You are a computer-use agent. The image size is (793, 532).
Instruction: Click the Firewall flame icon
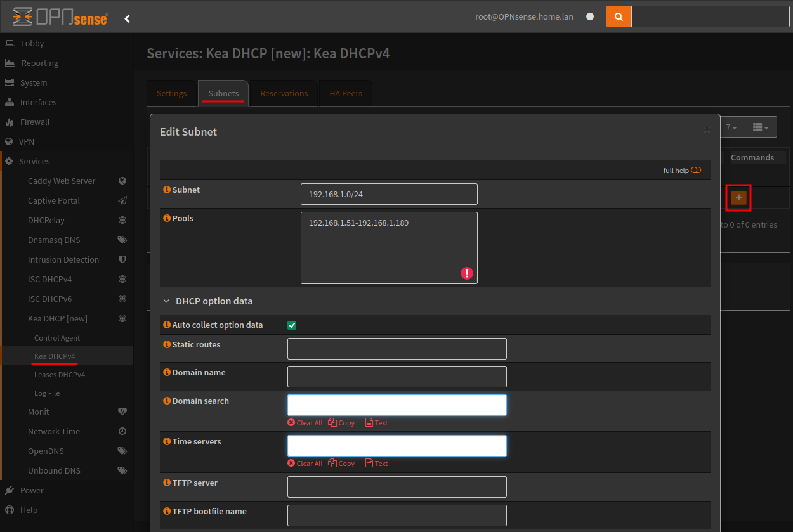click(10, 122)
